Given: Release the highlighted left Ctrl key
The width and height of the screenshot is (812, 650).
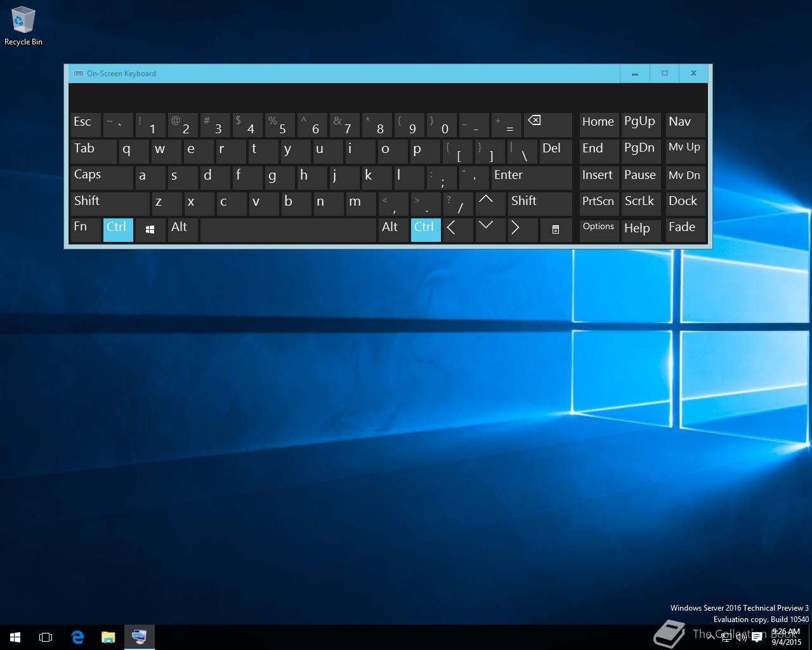Looking at the screenshot, I should click(x=118, y=230).
